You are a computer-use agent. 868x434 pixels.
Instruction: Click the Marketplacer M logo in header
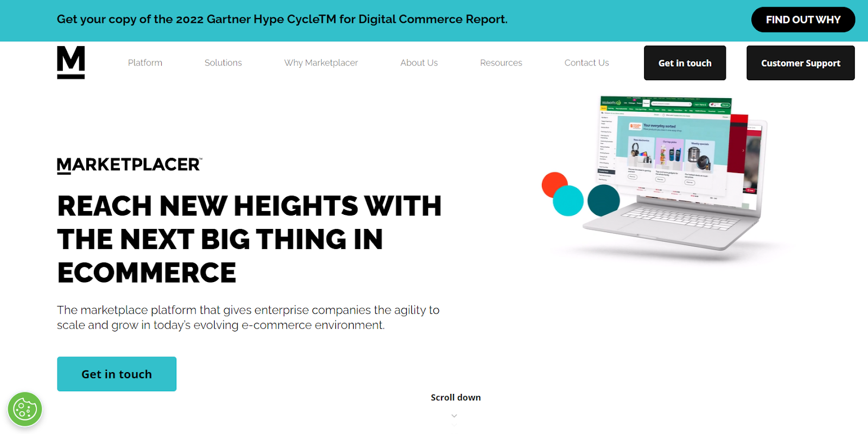tap(71, 62)
